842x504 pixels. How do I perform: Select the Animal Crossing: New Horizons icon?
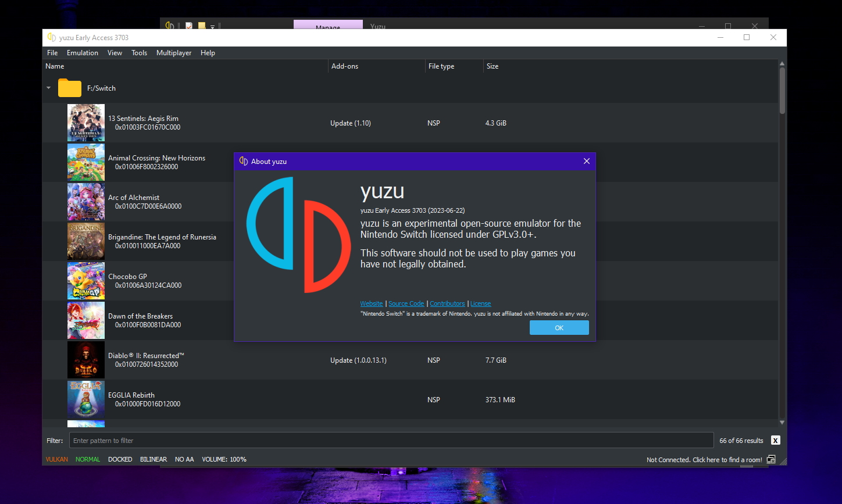86,162
